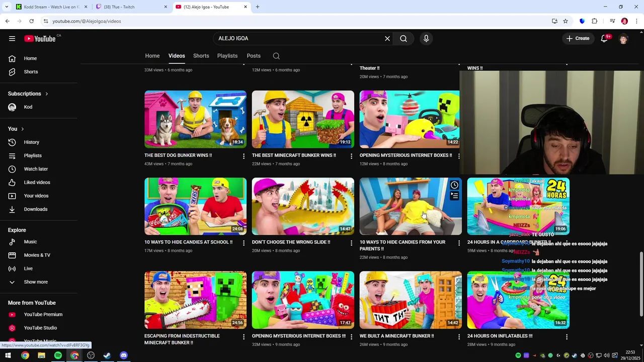Open YouTube notifications bell
Viewport: 644px width, 362px height.
click(x=604, y=39)
